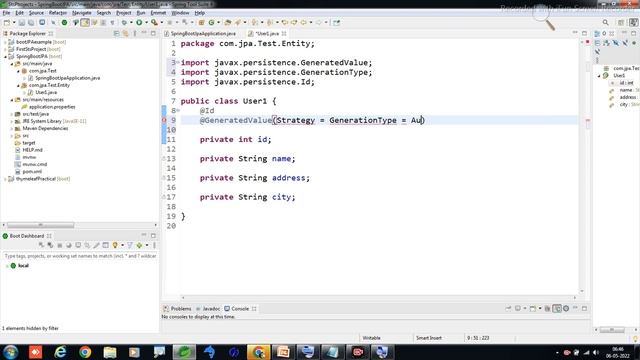Click the green Run button in toolbar

(139, 23)
